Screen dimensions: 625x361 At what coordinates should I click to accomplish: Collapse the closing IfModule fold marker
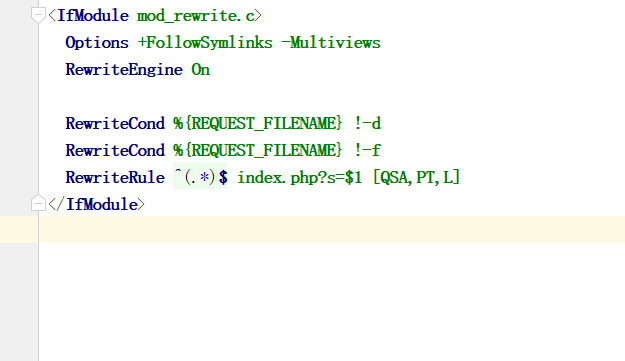[38, 204]
